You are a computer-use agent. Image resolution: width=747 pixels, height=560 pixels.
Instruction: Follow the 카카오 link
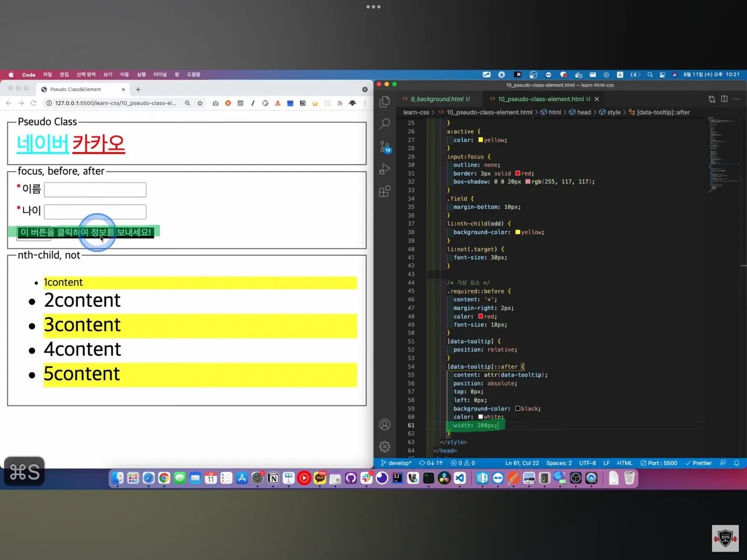point(99,144)
